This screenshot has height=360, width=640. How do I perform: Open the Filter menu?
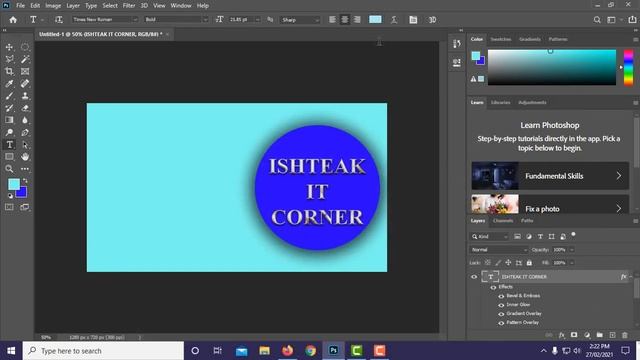[129, 6]
